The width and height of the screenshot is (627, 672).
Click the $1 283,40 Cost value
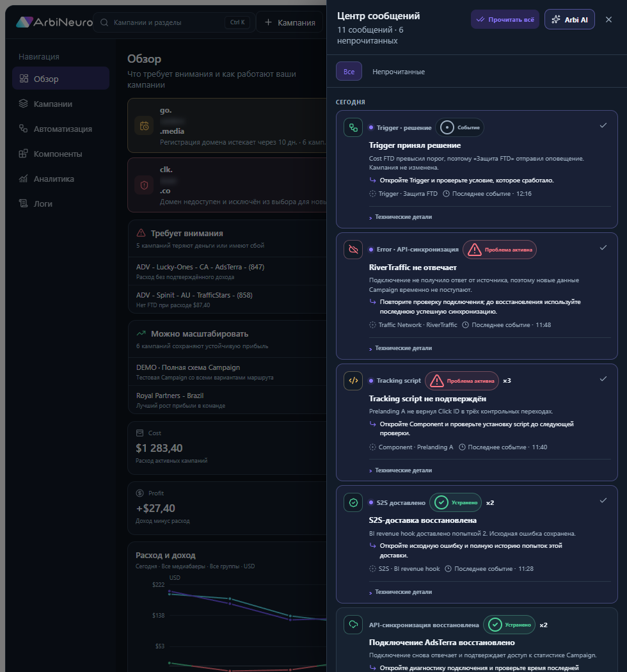159,448
